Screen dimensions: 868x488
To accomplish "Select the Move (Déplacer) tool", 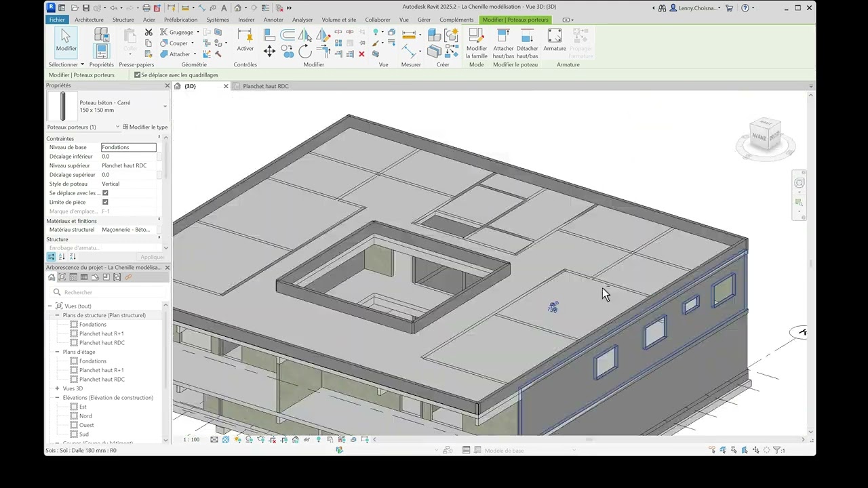I will (x=269, y=52).
